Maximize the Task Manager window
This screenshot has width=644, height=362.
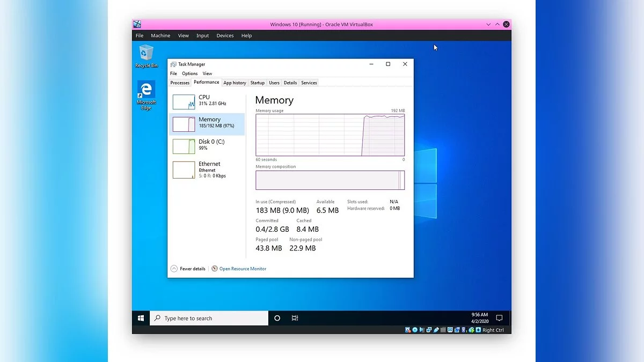point(388,64)
